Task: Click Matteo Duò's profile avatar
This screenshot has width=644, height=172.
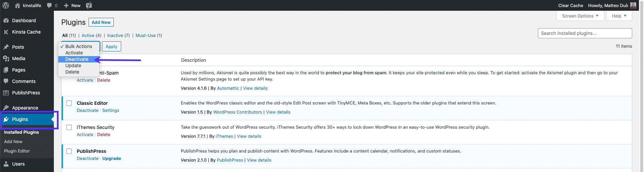Action: [x=633, y=5]
